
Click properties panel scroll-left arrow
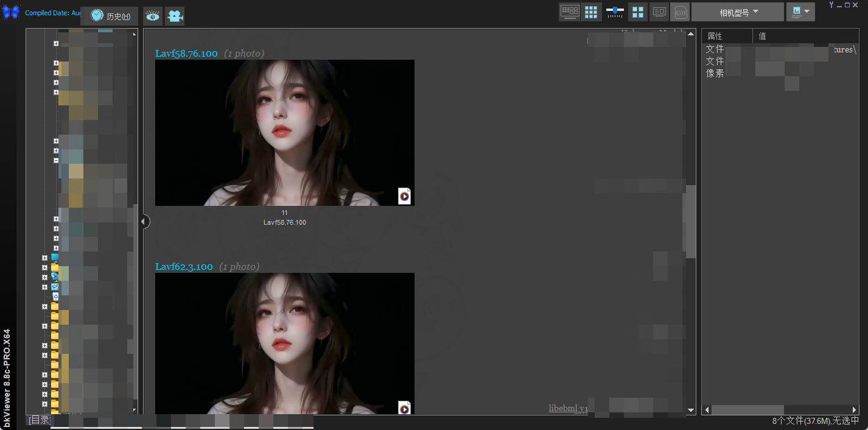click(x=707, y=410)
